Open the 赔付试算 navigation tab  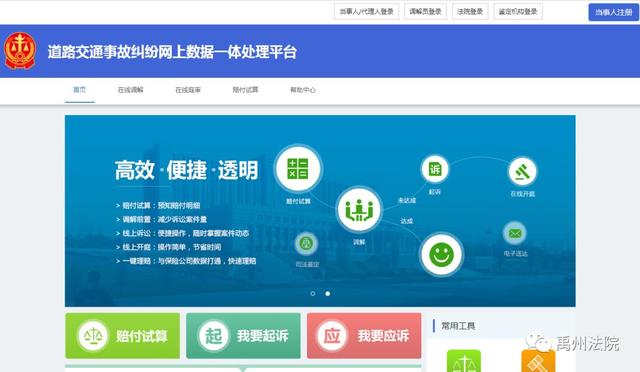(245, 90)
